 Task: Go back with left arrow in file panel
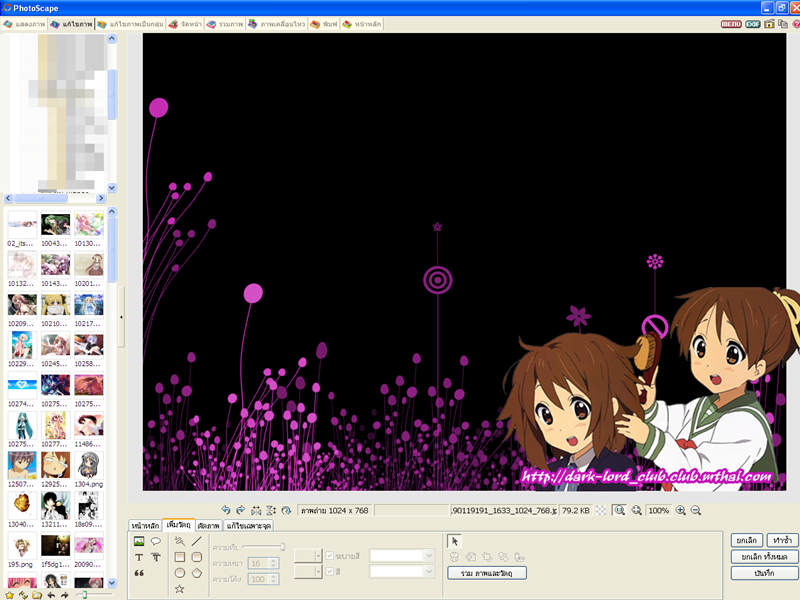[51, 595]
